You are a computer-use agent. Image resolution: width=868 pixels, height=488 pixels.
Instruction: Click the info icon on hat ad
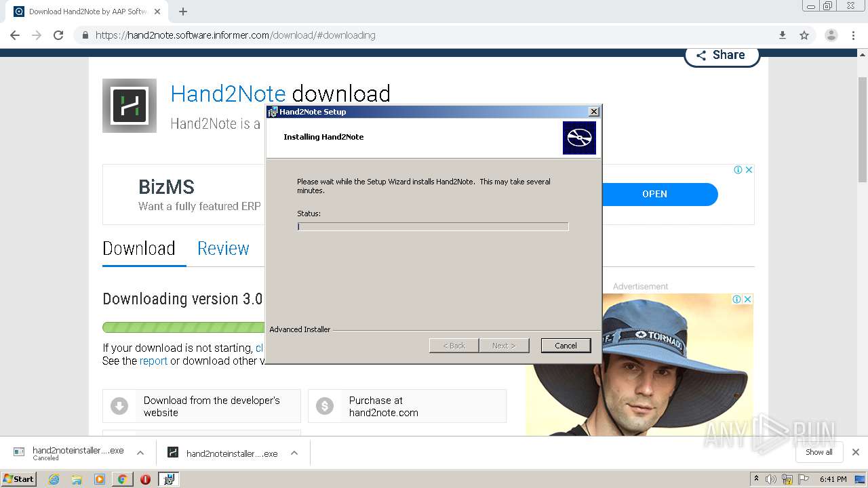[736, 299]
